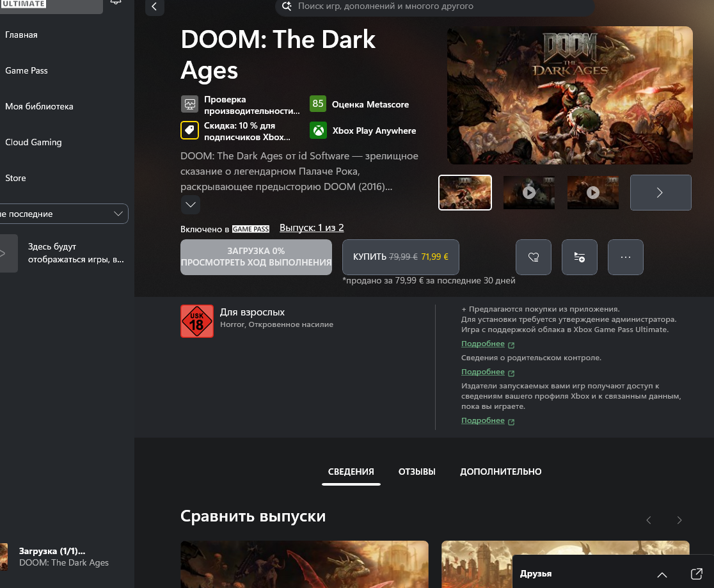Open Cloud Gaming in sidebar
The height and width of the screenshot is (588, 714).
pos(33,142)
